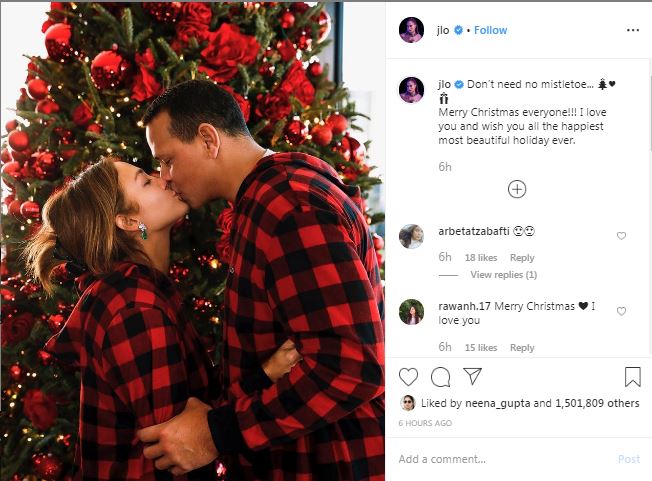The height and width of the screenshot is (481, 652).
Task: Click the Add a comment field
Action: click(x=500, y=459)
